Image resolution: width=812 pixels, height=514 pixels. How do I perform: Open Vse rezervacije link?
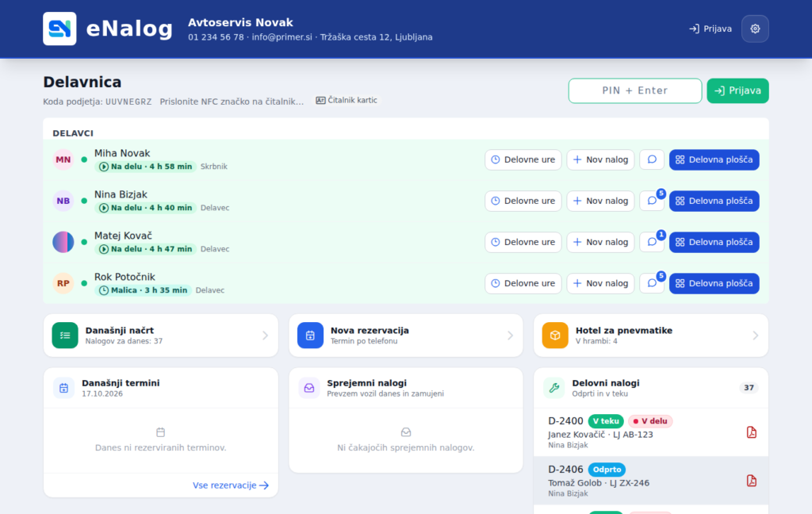(x=231, y=485)
